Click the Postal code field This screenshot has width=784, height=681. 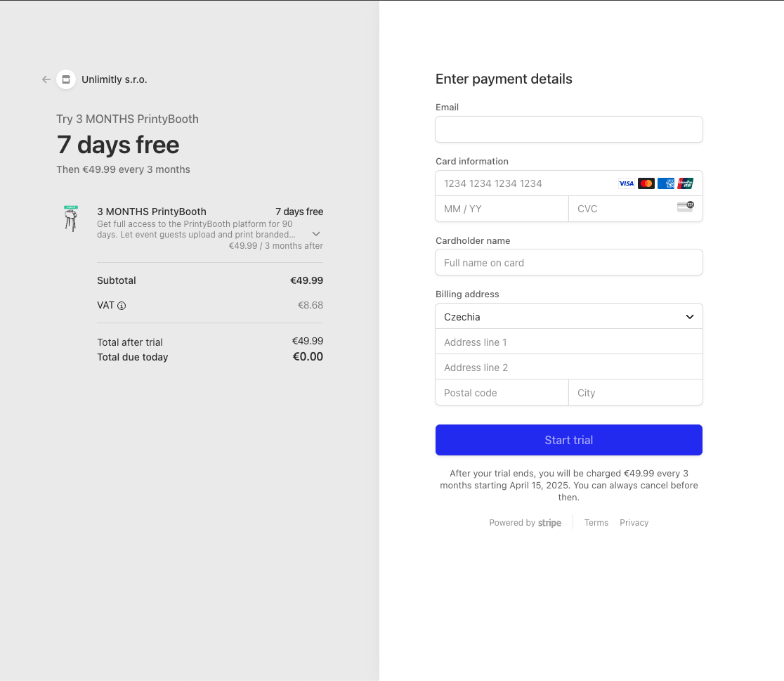coord(502,393)
